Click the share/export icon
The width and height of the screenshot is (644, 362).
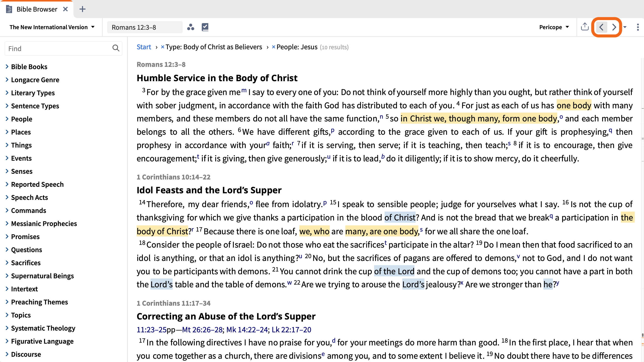pos(585,27)
